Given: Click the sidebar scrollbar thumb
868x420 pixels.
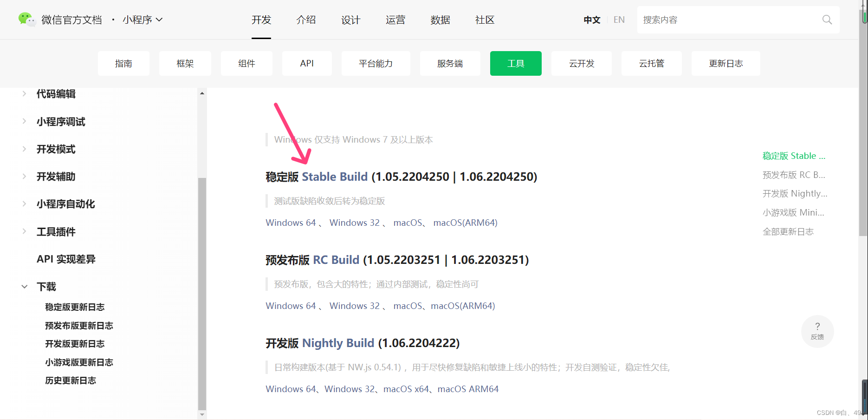Looking at the screenshot, I should 202,294.
